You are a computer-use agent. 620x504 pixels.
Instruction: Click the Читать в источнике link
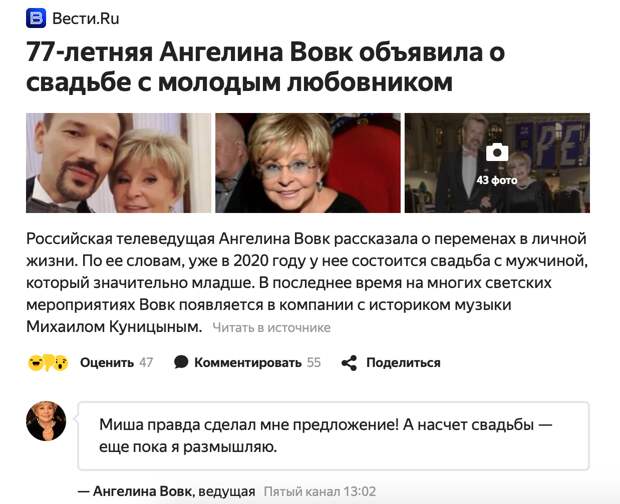tap(271, 328)
